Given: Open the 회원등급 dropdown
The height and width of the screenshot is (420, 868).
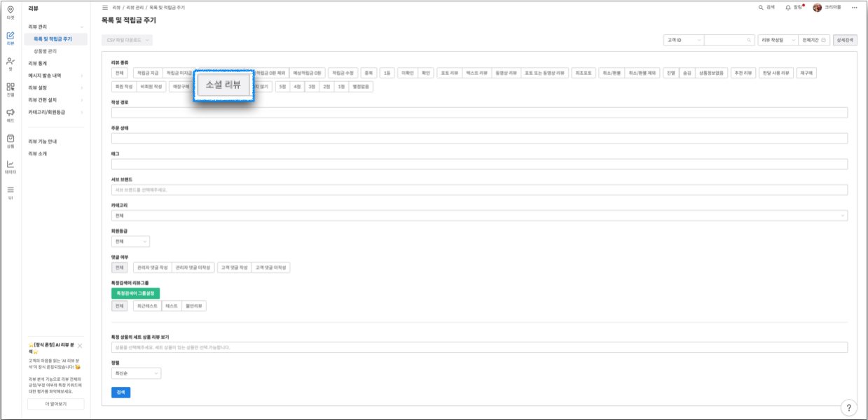Looking at the screenshot, I should [x=130, y=241].
